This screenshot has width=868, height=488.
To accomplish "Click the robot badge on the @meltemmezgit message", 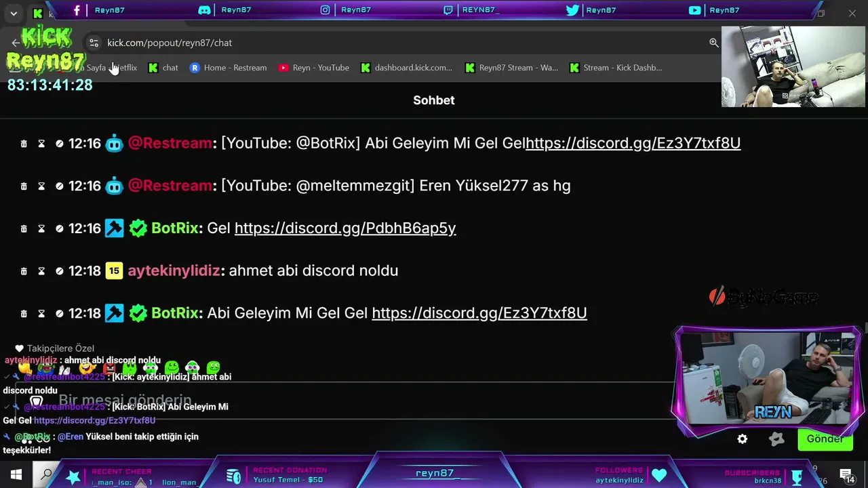I will point(114,186).
